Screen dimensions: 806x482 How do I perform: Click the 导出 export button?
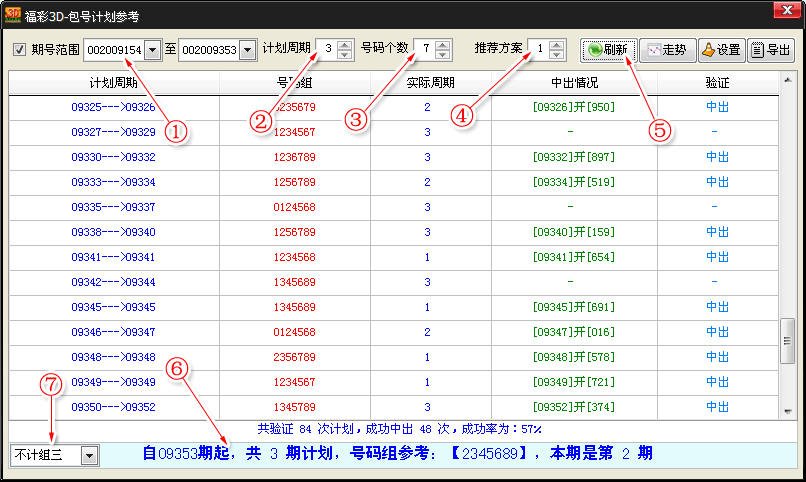coord(770,50)
